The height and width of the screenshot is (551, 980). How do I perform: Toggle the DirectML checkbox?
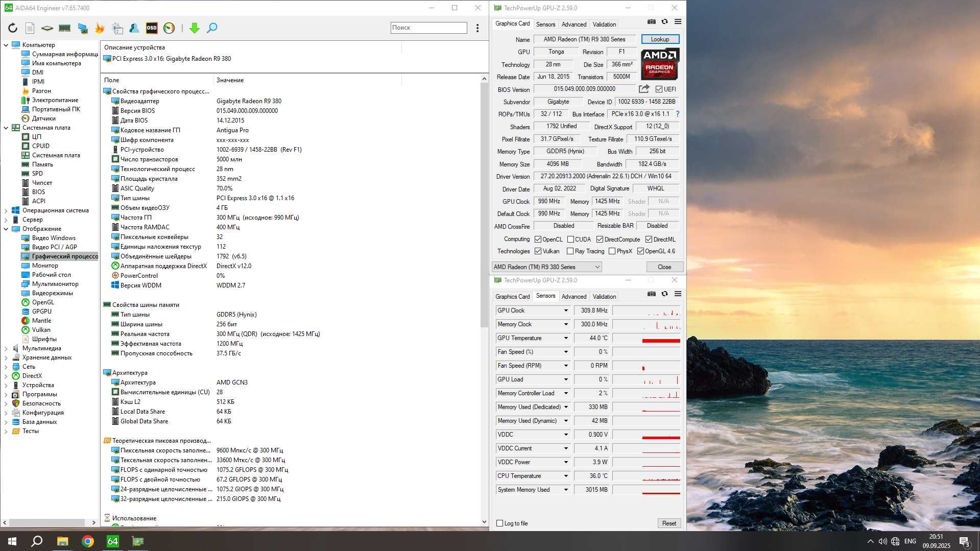pos(649,239)
